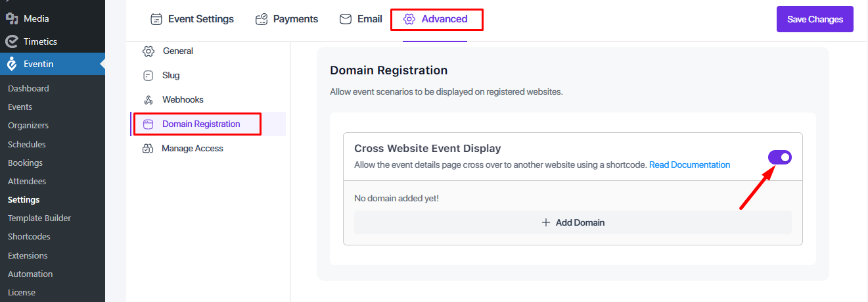
Task: Open the WordPress Media menu
Action: 36,18
